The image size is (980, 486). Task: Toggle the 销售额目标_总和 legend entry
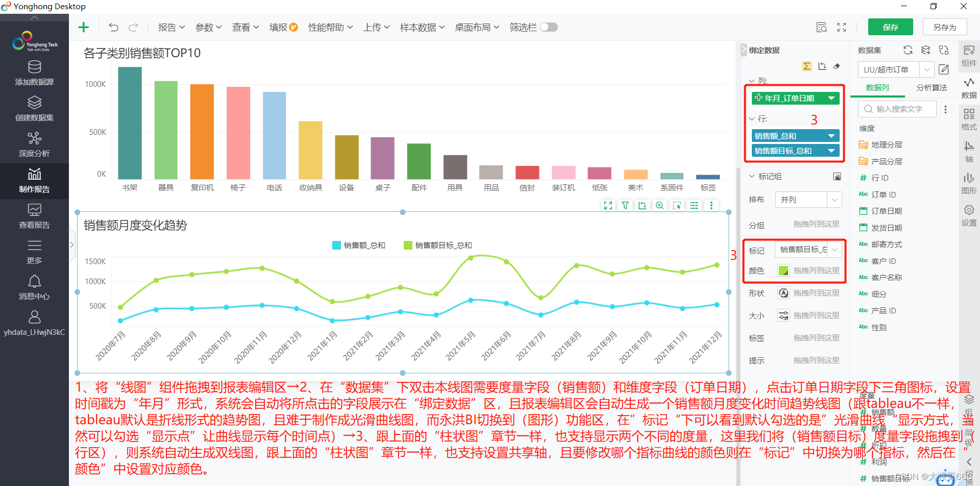point(437,246)
